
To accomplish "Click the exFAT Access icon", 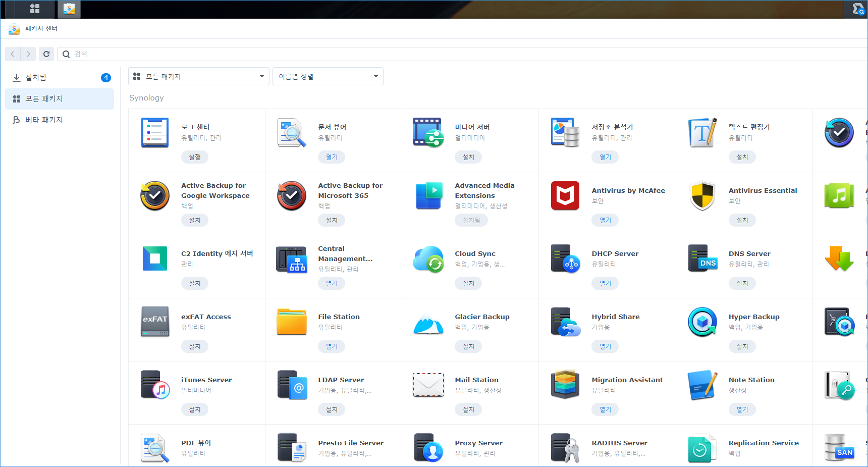I will 155,322.
